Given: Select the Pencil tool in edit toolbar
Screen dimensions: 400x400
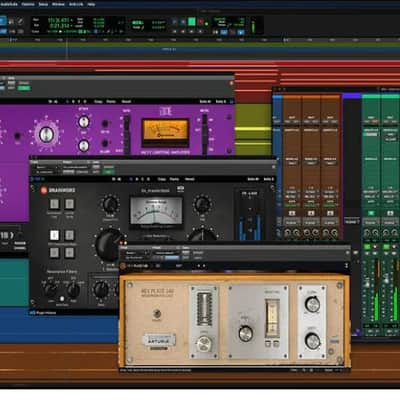Looking at the screenshot, I should click(20, 22).
